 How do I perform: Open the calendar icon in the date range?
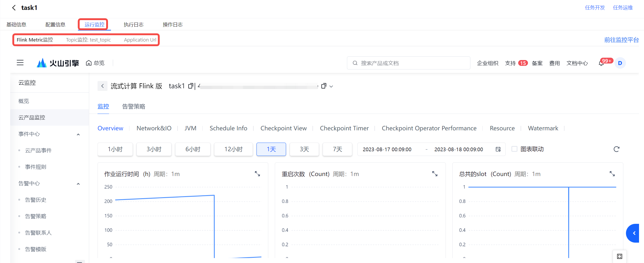point(498,149)
